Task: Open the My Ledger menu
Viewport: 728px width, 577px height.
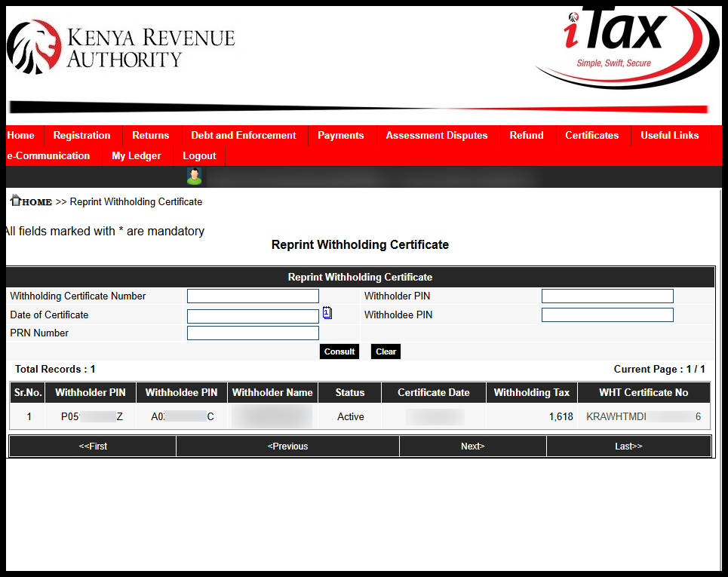Action: (x=136, y=155)
